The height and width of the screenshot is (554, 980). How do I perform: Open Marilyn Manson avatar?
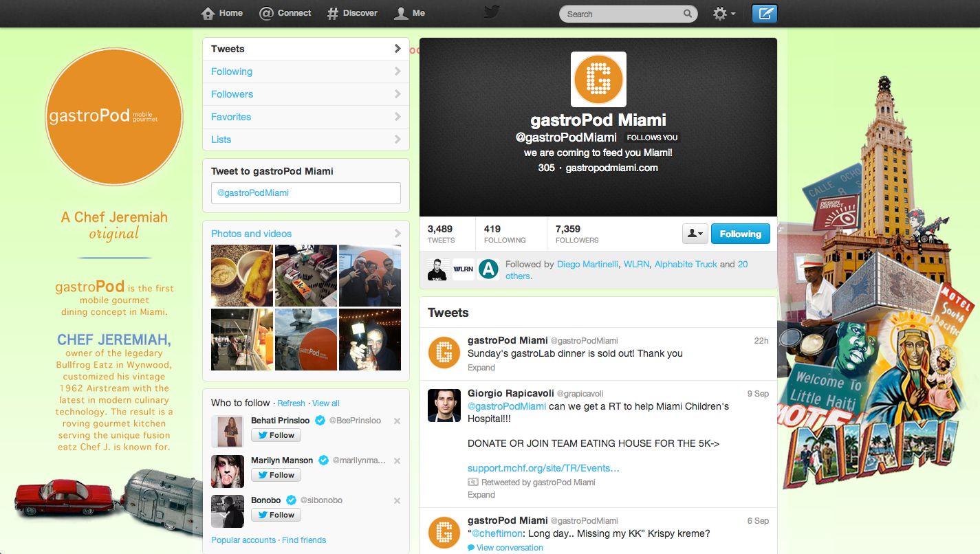pos(228,472)
